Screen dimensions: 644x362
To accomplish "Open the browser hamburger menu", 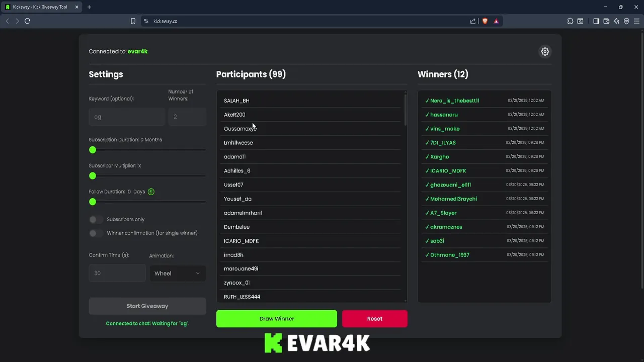I will (636, 21).
